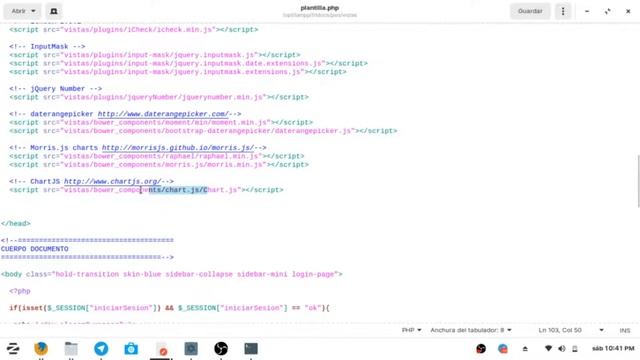Open the gear settings app in taskbar
Screen dimensions: 640x360
click(191, 349)
